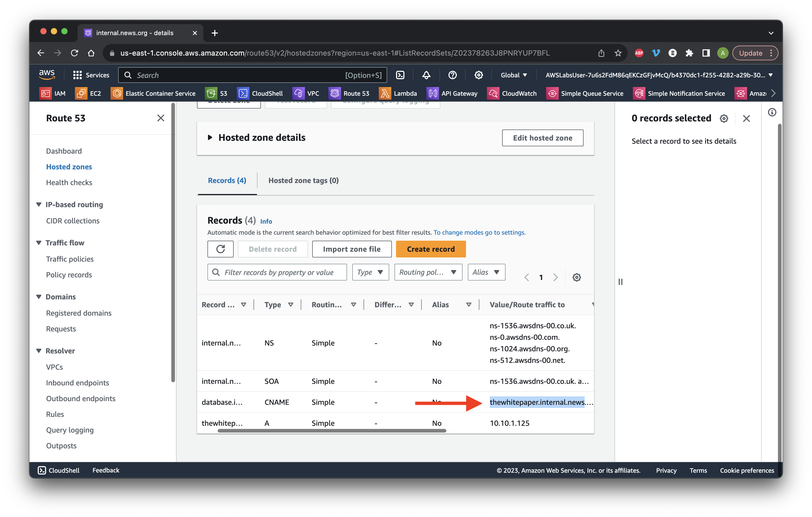Open IAM service shortcut
This screenshot has width=812, height=517.
pos(53,94)
